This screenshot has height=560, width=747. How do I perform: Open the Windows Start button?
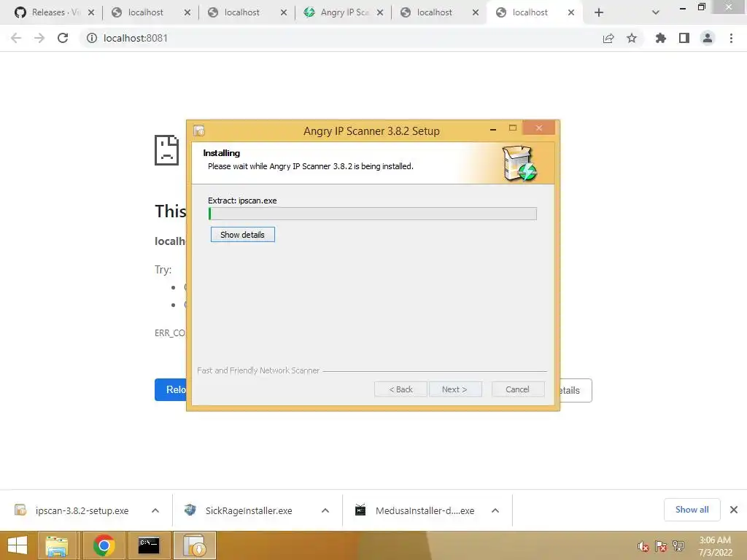tap(18, 545)
